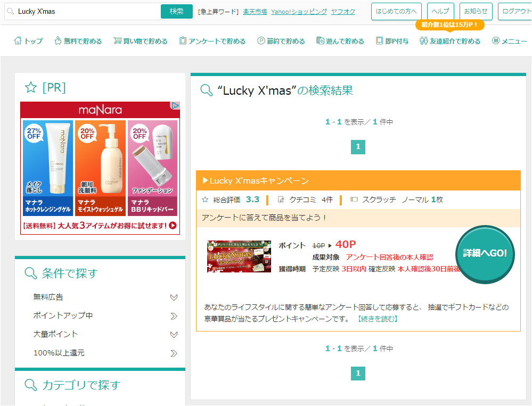Click the search magnifier icon in search box

(x=11, y=11)
